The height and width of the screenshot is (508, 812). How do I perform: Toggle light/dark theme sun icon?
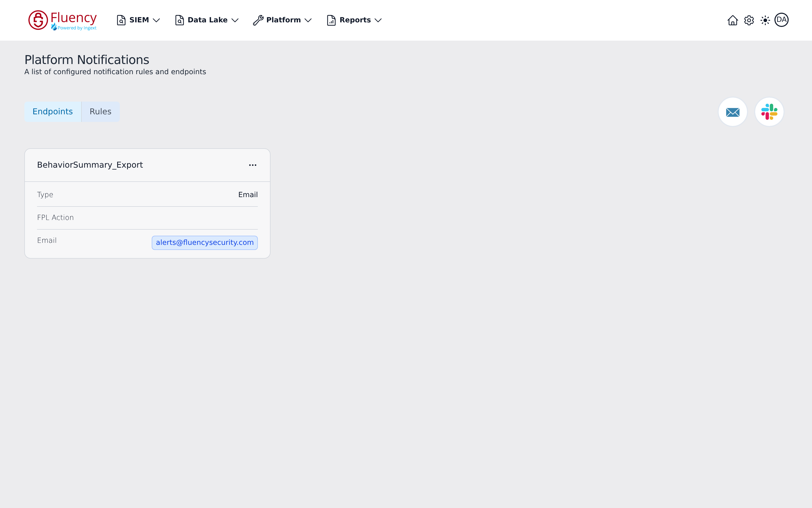765,20
